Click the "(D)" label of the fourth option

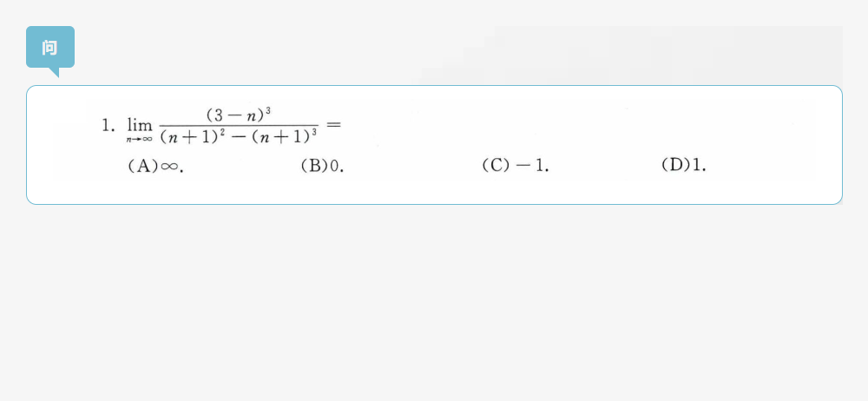coord(676,165)
